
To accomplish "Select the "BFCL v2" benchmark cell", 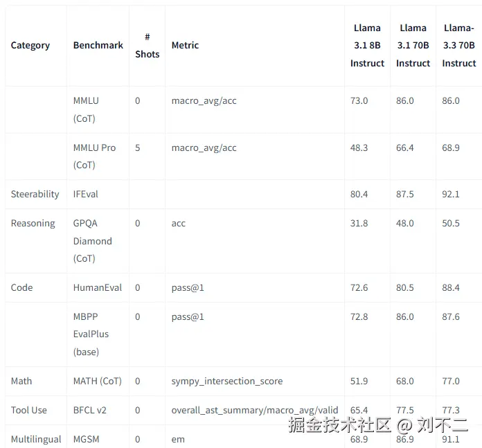I will [x=89, y=410].
